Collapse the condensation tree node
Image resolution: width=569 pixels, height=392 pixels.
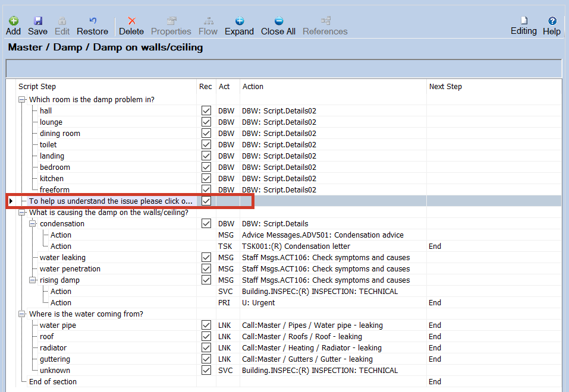click(33, 224)
